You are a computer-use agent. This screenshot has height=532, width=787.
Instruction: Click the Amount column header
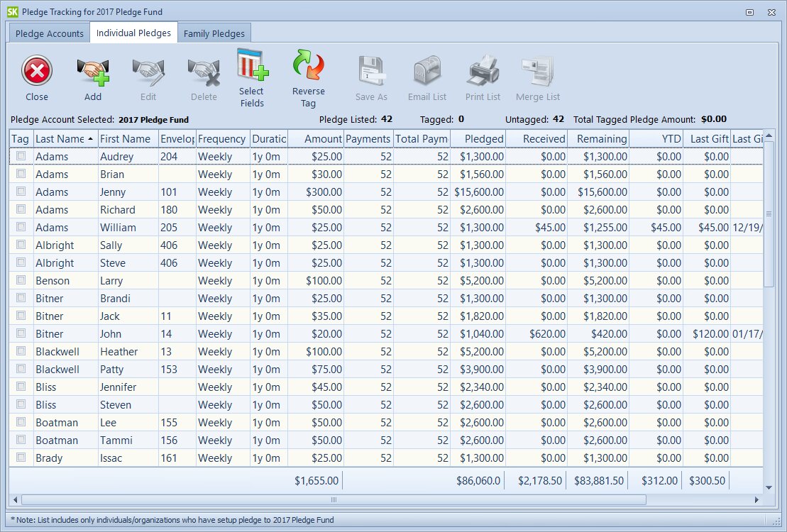click(x=316, y=138)
